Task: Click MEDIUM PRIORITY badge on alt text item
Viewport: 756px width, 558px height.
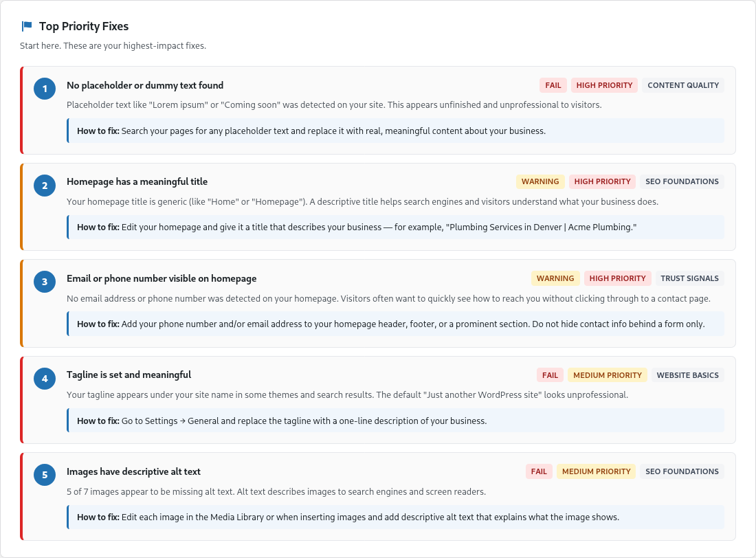Action: pyautogui.click(x=596, y=471)
